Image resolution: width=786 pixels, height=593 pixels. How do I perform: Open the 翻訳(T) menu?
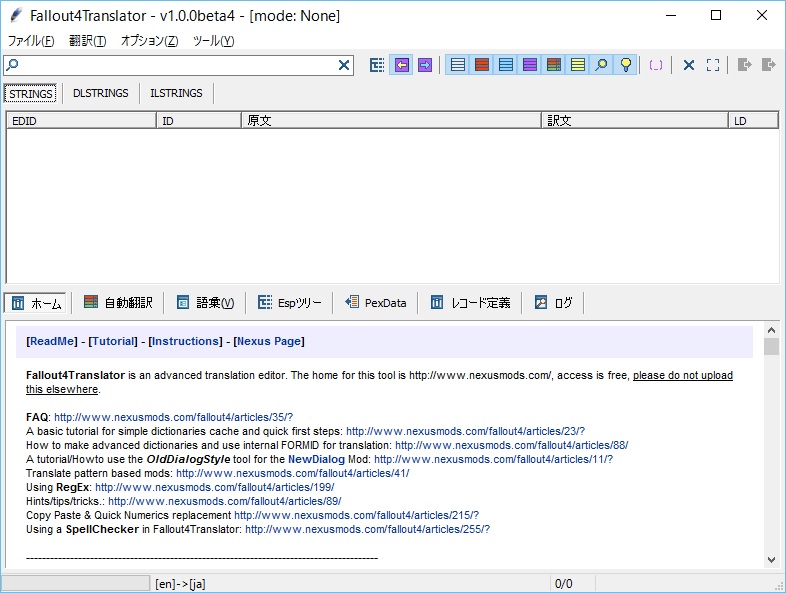tap(88, 41)
